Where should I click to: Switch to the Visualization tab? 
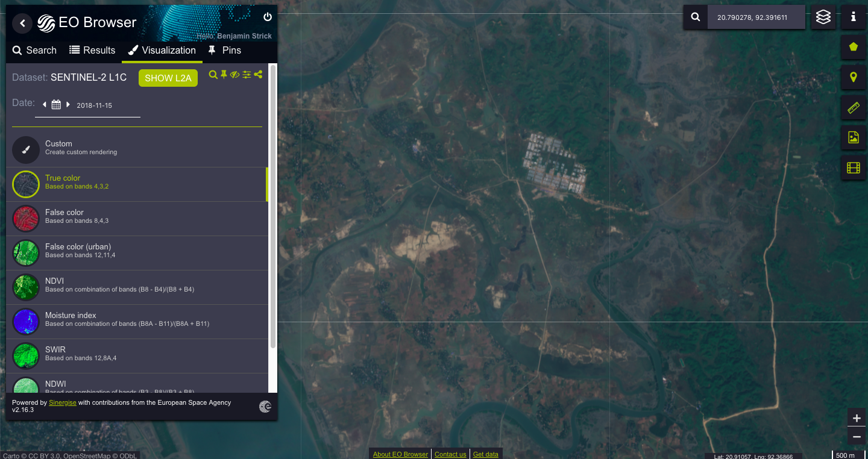162,51
